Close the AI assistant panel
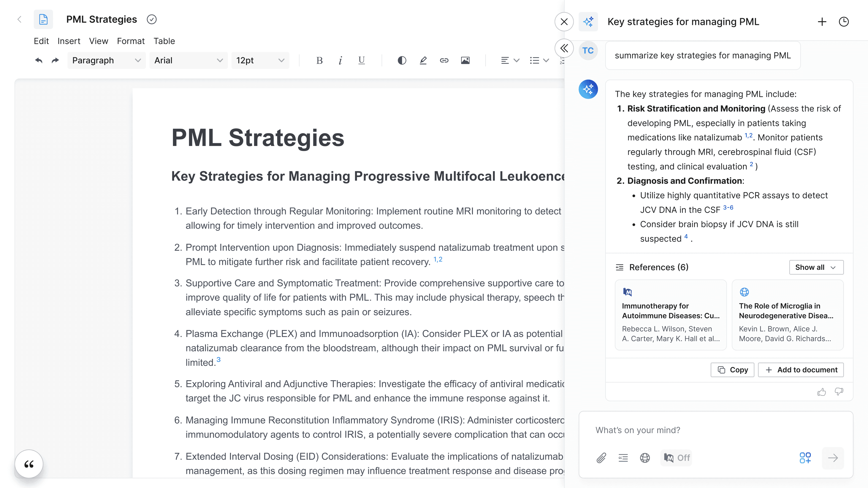The height and width of the screenshot is (488, 868). [564, 21]
